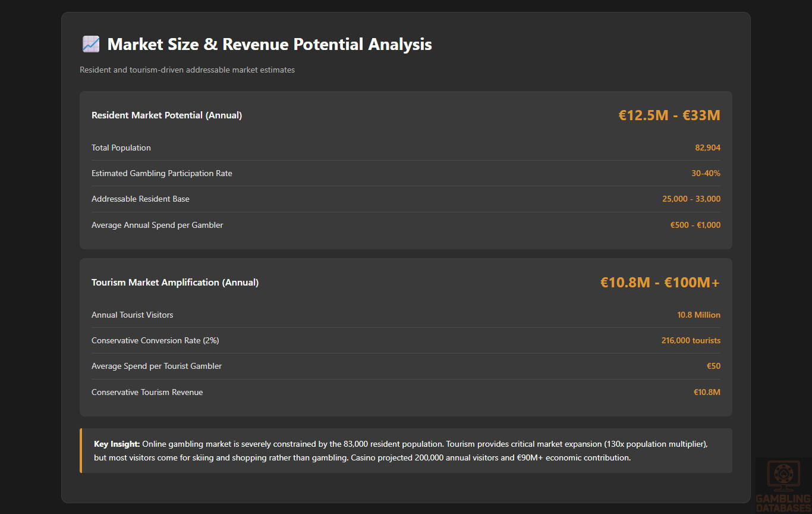The image size is (812, 514).
Task: Click the €12.5M - €33M resident total
Action: coord(669,115)
